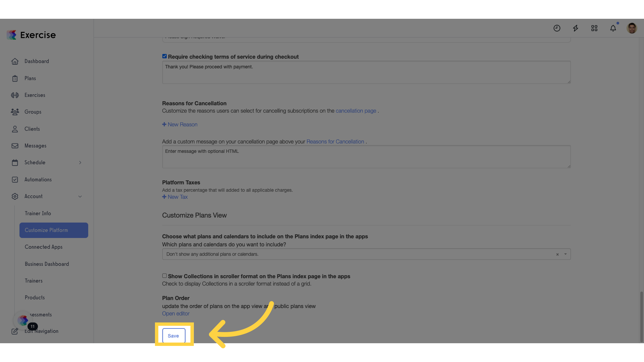Follow the Reasons for Cancellation link
The width and height of the screenshot is (644, 362).
click(x=335, y=141)
